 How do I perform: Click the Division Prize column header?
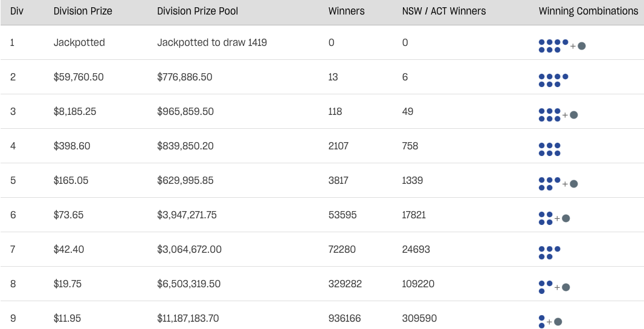coord(83,11)
